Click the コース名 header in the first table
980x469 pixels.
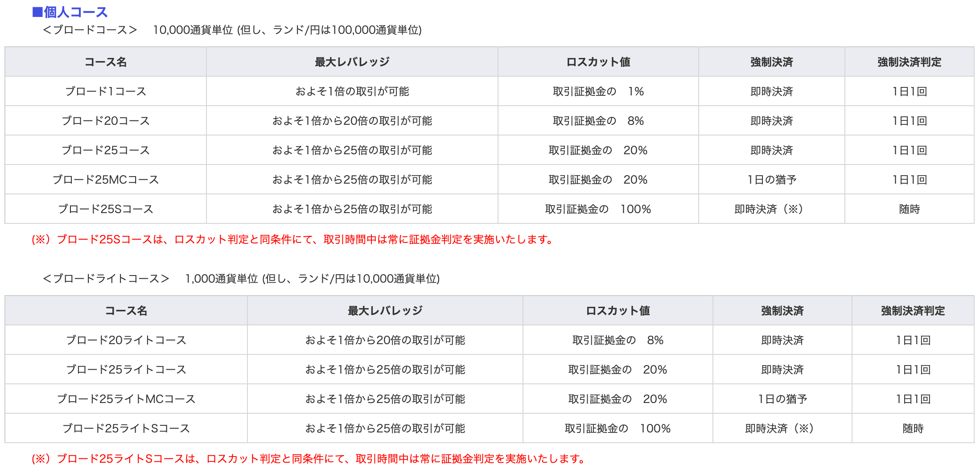[106, 62]
